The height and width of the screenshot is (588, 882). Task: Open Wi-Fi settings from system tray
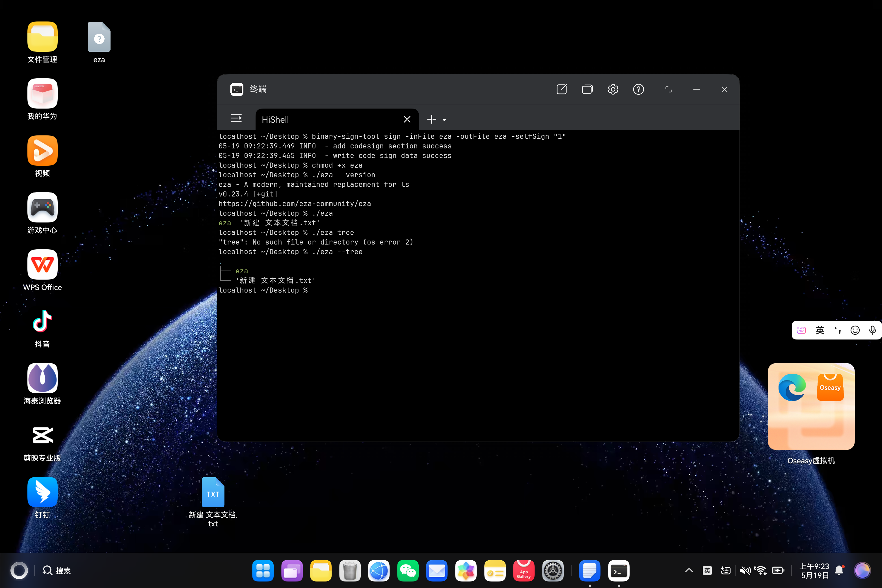(760, 570)
